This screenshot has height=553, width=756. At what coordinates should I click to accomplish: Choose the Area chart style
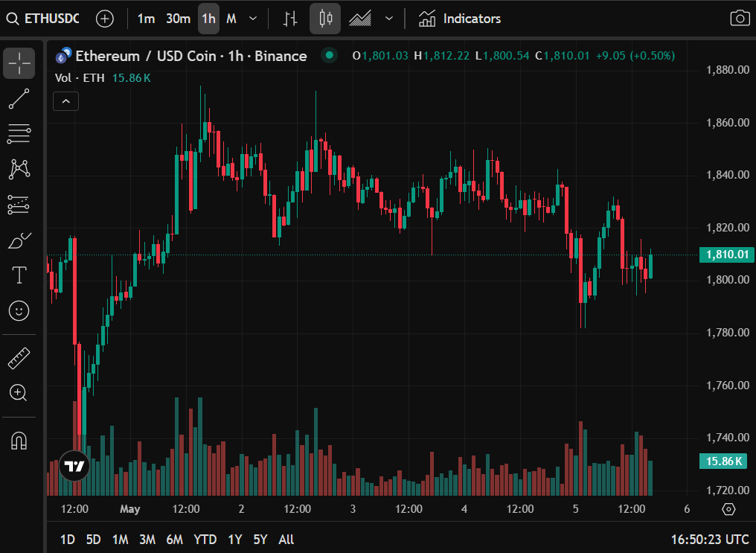click(x=360, y=19)
